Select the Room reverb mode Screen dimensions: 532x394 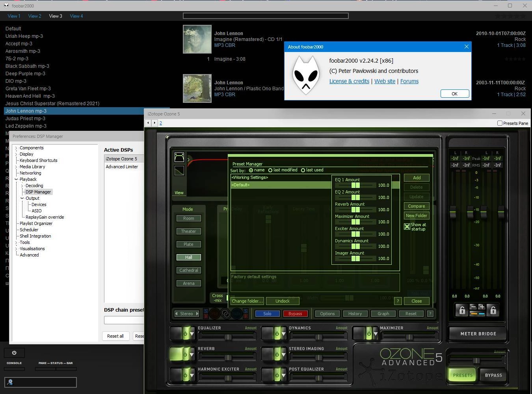click(x=188, y=218)
